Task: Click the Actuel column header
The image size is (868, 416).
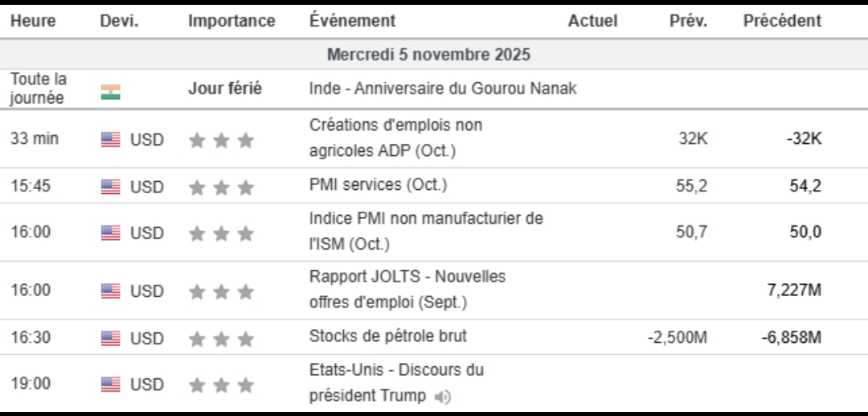Action: pyautogui.click(x=592, y=21)
